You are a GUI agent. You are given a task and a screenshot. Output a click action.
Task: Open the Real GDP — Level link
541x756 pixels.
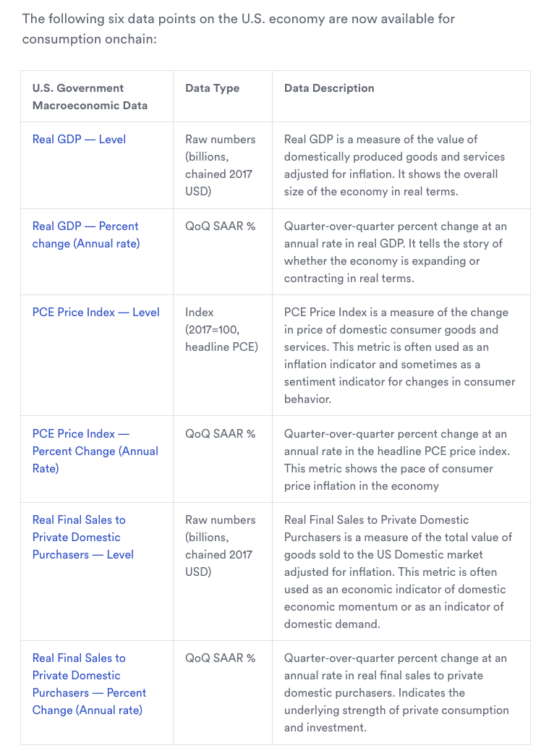(x=79, y=139)
